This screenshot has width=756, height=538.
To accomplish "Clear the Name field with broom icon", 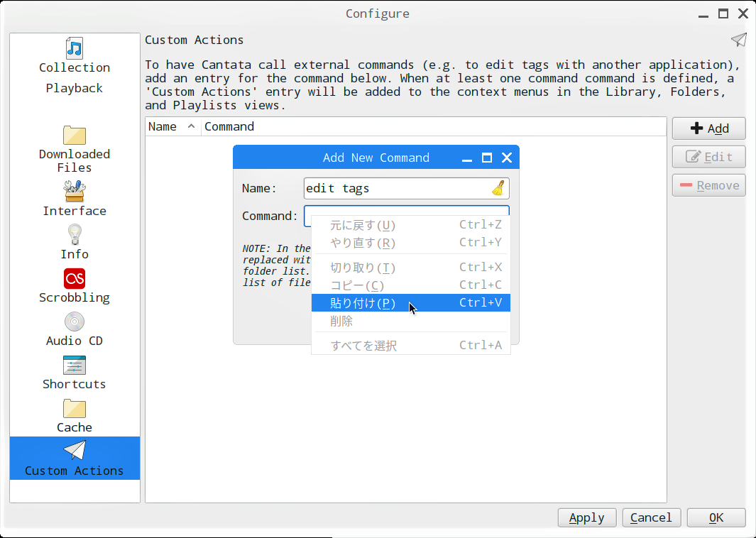I will pos(498,189).
